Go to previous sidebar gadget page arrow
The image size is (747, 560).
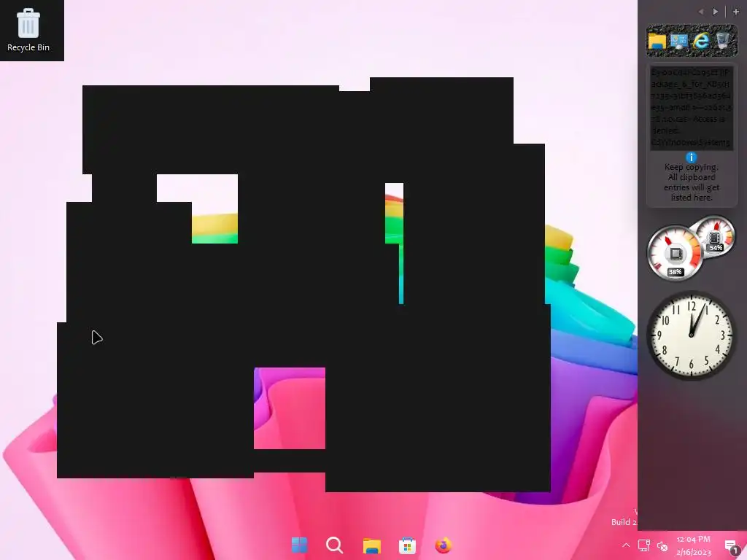[701, 12]
